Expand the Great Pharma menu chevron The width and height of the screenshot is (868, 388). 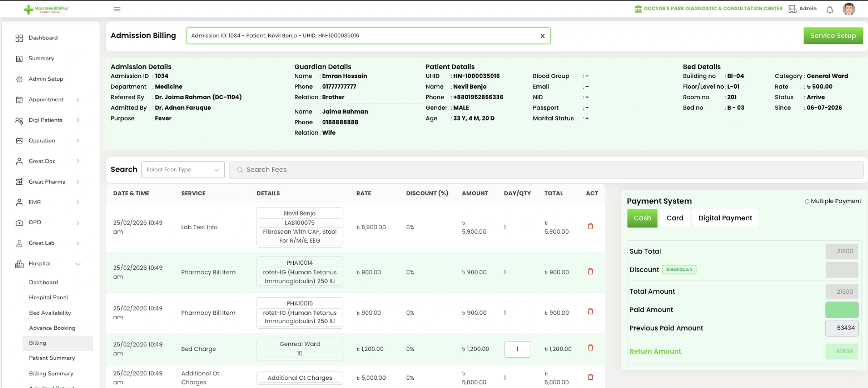78,182
